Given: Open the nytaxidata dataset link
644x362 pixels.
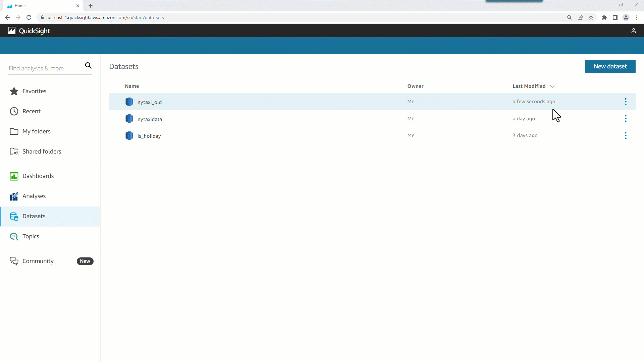Looking at the screenshot, I should [x=150, y=119].
